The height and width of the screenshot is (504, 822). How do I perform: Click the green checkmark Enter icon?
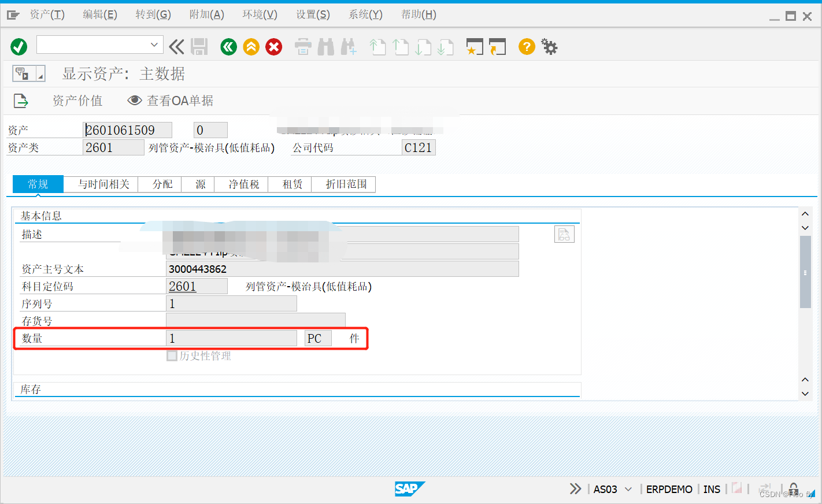(x=18, y=46)
